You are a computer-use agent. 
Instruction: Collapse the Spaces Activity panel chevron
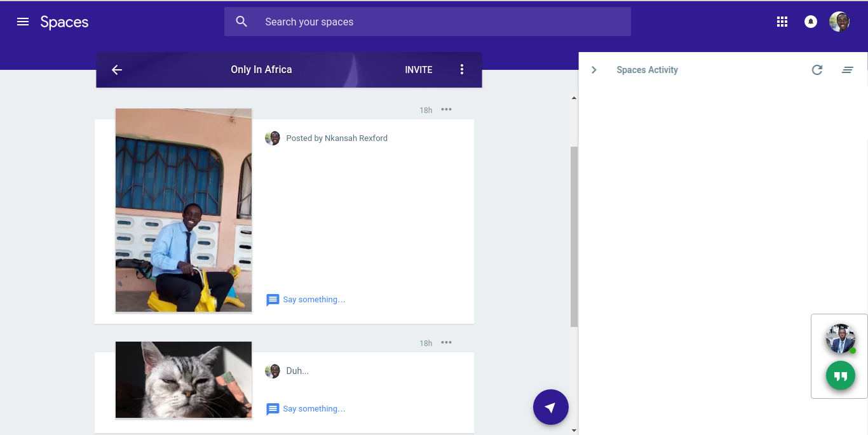[594, 70]
